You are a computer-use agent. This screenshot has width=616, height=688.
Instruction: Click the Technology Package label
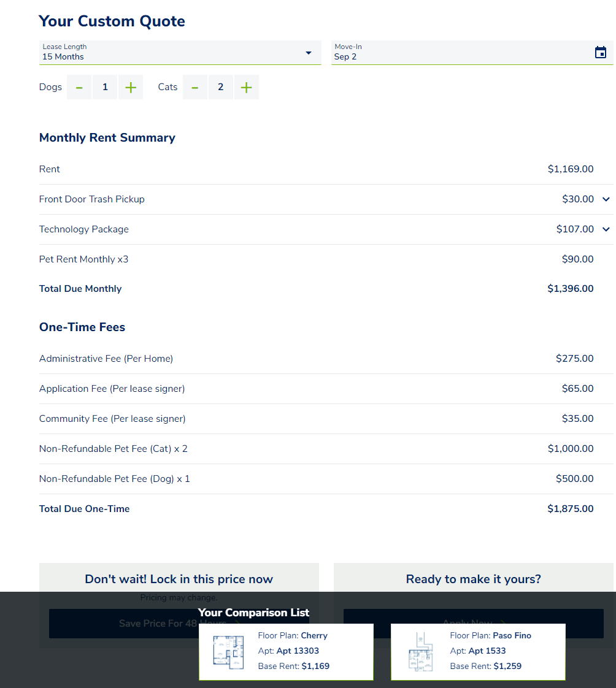(x=84, y=229)
